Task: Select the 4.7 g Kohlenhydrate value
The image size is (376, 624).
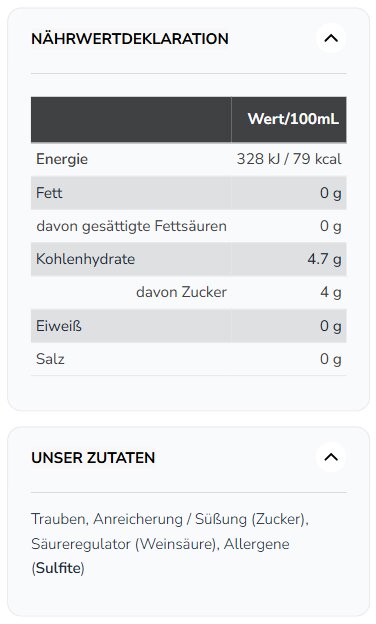Action: point(324,259)
